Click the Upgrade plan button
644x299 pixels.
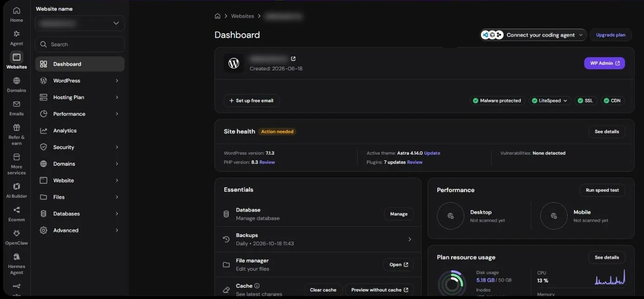point(611,35)
